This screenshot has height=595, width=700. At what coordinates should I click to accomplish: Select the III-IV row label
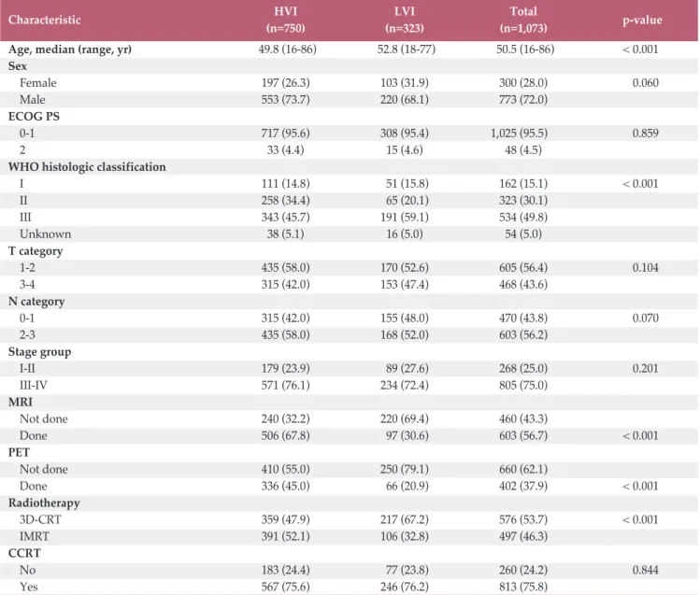click(34, 386)
